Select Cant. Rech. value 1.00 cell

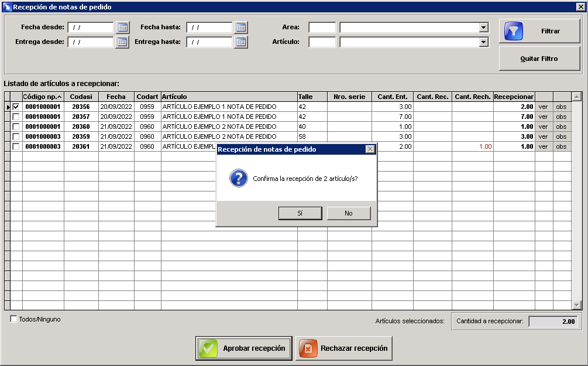pyautogui.click(x=473, y=146)
